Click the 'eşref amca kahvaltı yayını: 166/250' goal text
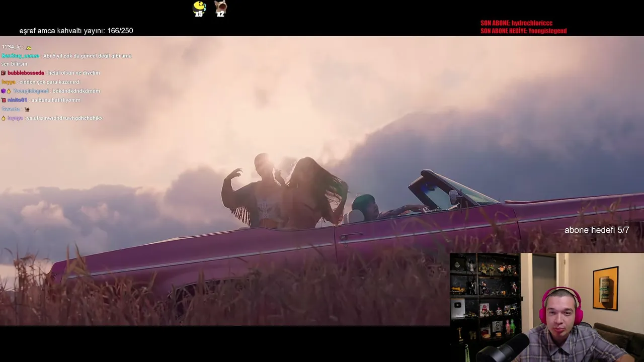Image resolution: width=644 pixels, height=362 pixels. 76,31
